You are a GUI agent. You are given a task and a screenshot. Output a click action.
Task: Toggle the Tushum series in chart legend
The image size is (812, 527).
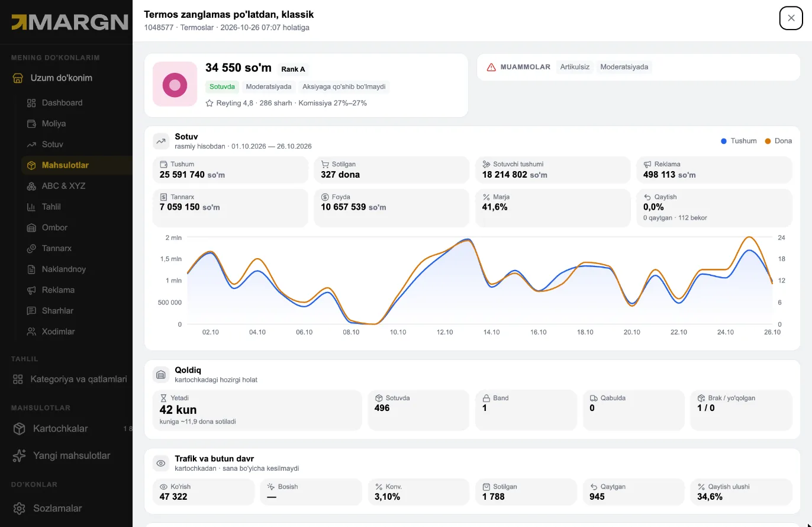pos(739,141)
